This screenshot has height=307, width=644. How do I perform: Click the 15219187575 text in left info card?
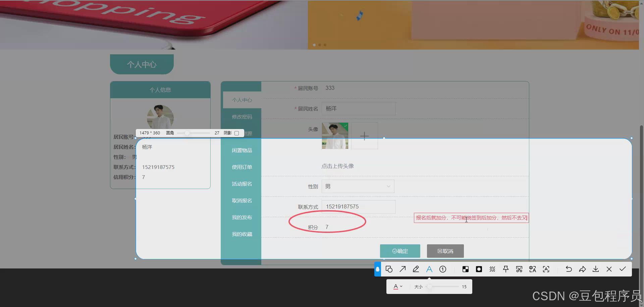158,167
